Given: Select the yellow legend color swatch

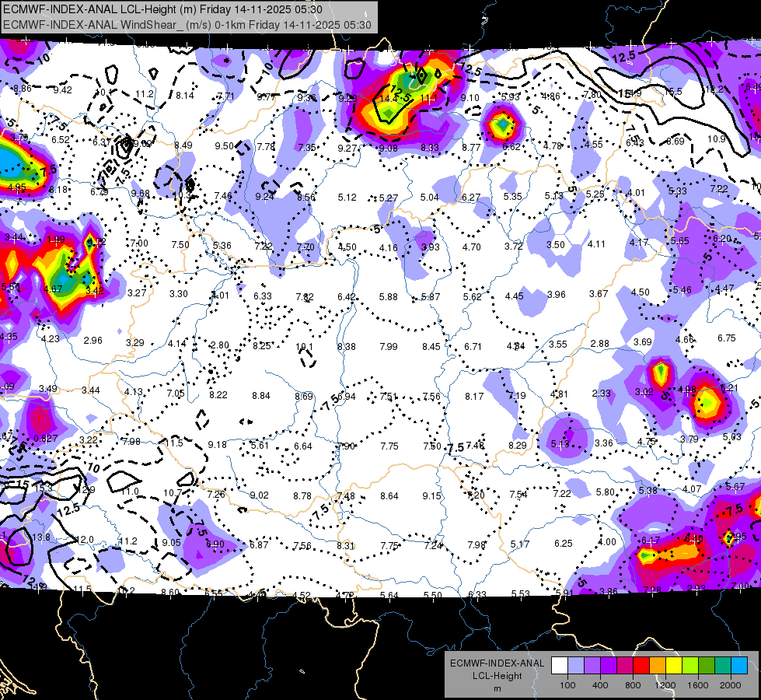Looking at the screenshot, I should click(674, 666).
